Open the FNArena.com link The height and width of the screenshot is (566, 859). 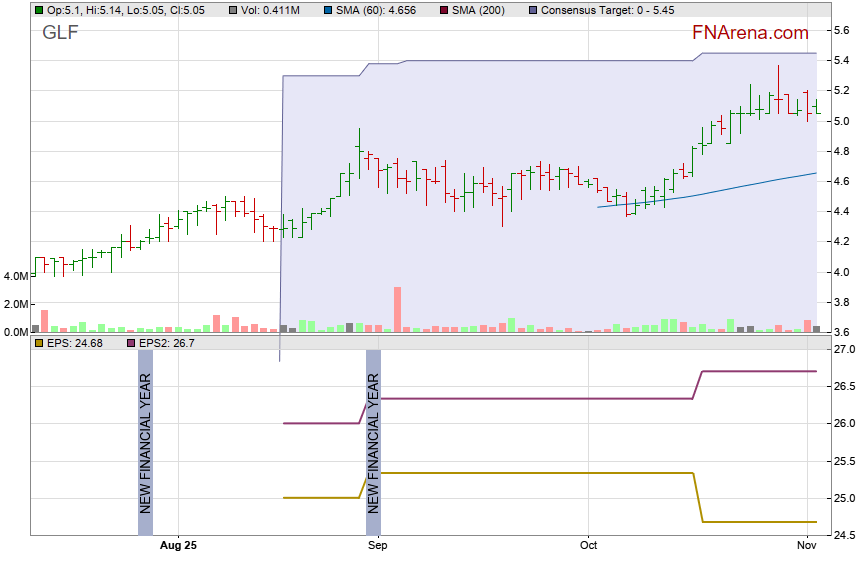click(x=750, y=33)
